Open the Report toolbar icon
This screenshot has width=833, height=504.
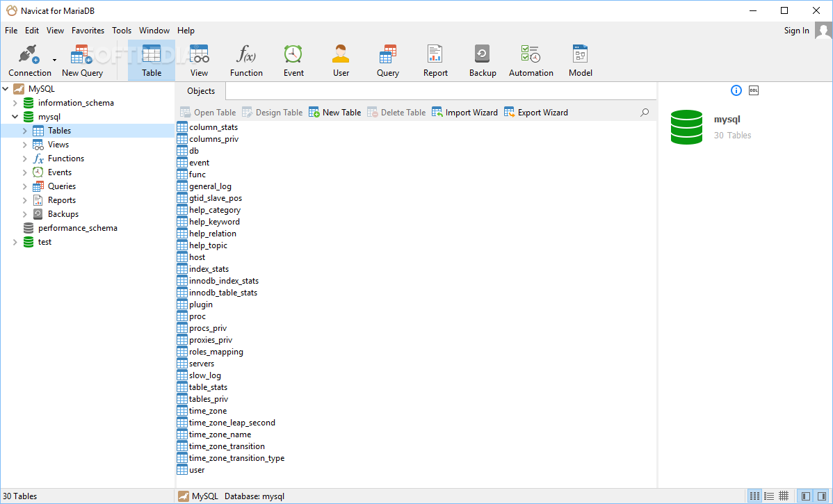(435, 60)
